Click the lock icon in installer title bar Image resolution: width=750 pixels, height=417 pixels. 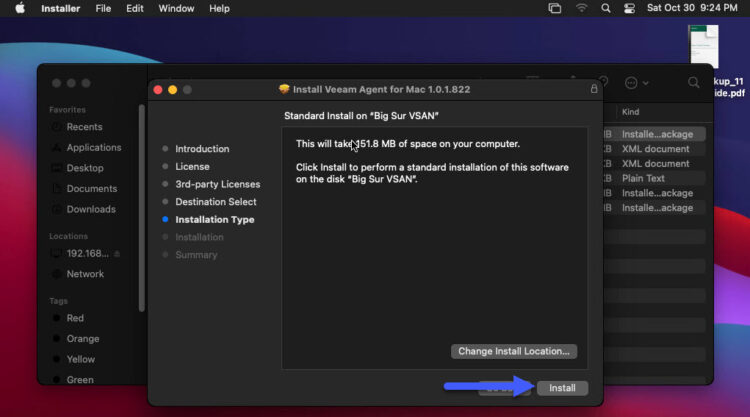point(594,89)
